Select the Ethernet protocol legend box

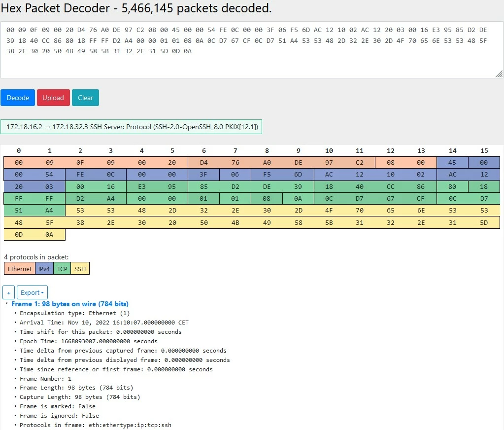coord(20,269)
